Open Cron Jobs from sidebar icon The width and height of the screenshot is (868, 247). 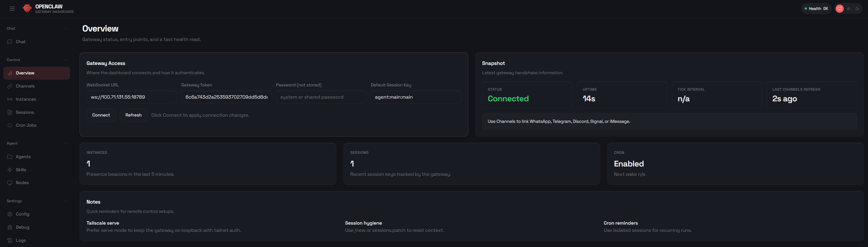10,125
